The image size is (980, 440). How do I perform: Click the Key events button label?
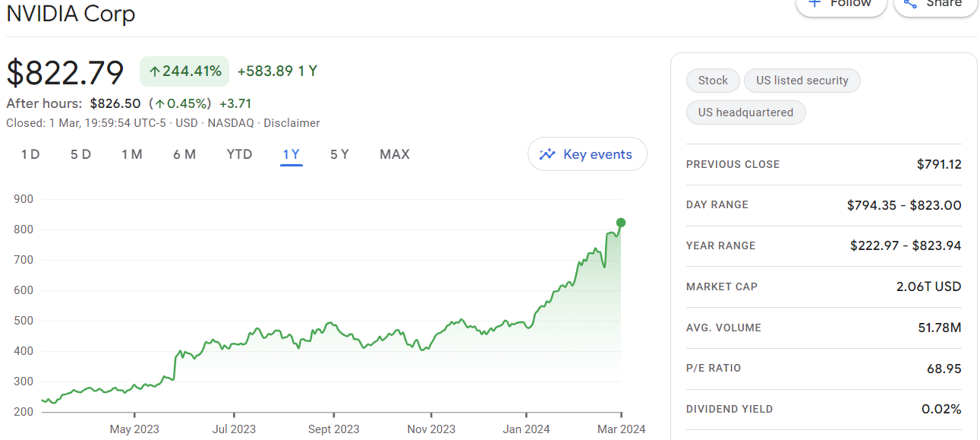[597, 154]
